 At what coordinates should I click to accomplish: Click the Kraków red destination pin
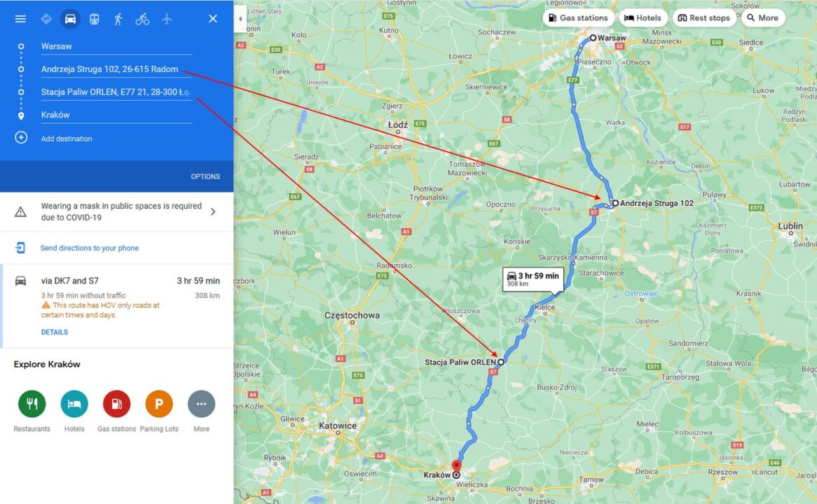[x=456, y=466]
